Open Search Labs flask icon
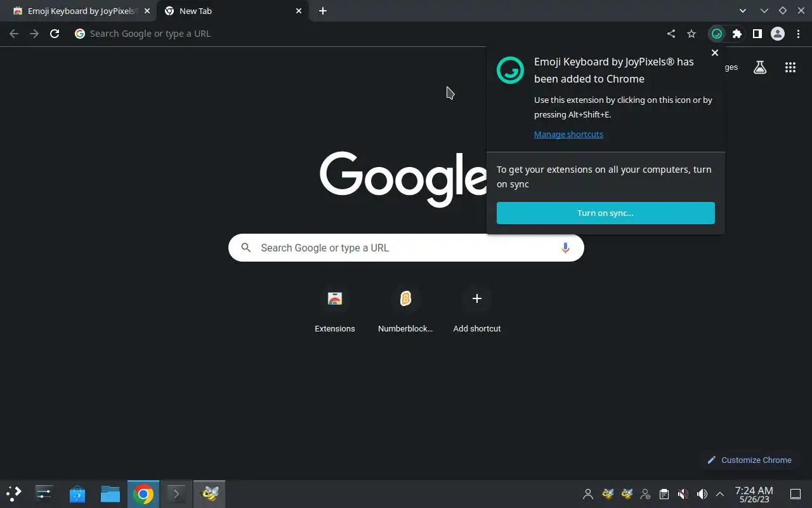Viewport: 812px width, 508px height. pyautogui.click(x=760, y=67)
